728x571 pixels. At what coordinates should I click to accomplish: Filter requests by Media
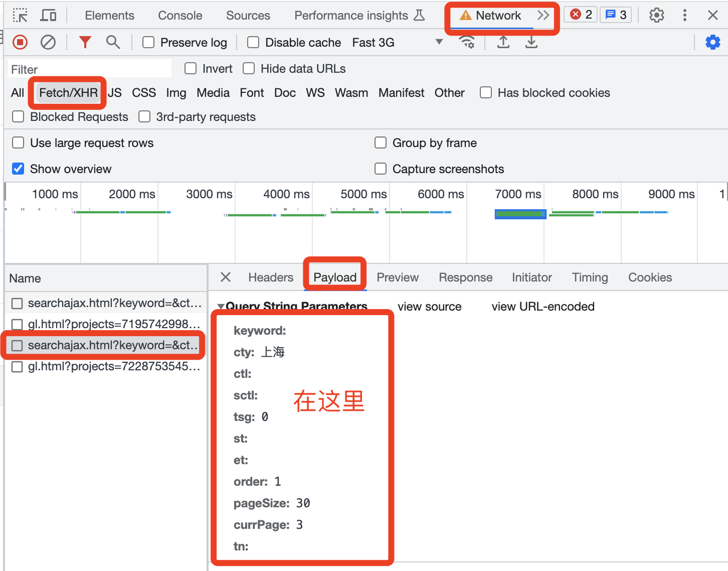coord(213,93)
